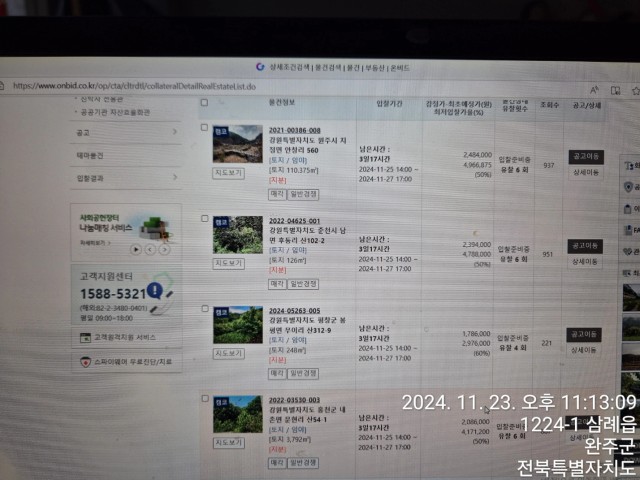Click 지도보기 under the 2021-00386-008 photo
The image size is (640, 480).
click(229, 173)
